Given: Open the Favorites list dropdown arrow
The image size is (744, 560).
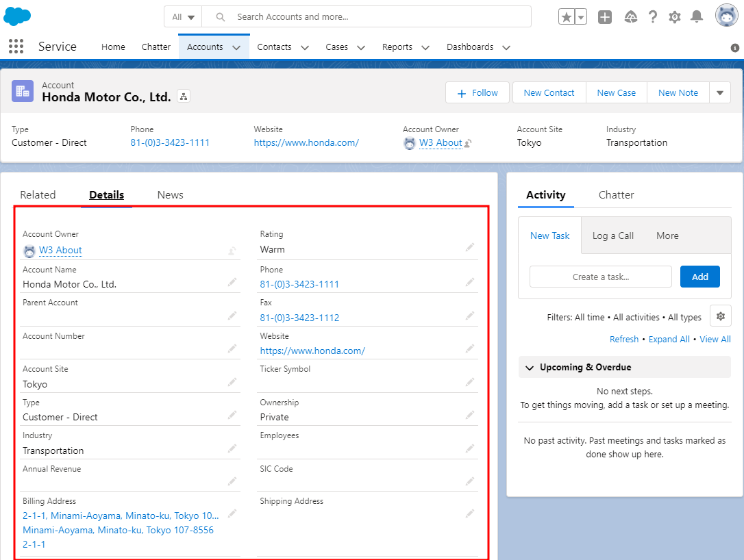Looking at the screenshot, I should pyautogui.click(x=581, y=17).
